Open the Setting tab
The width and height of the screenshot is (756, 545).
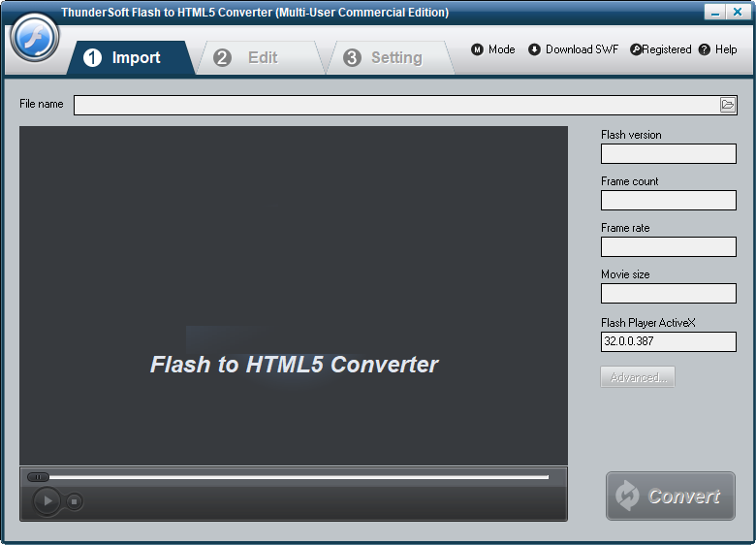coord(388,58)
